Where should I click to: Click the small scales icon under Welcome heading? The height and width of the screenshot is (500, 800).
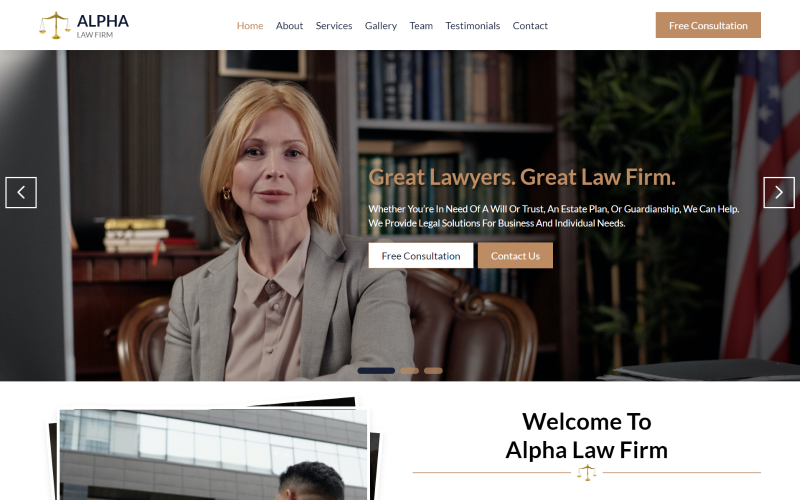[x=587, y=473]
